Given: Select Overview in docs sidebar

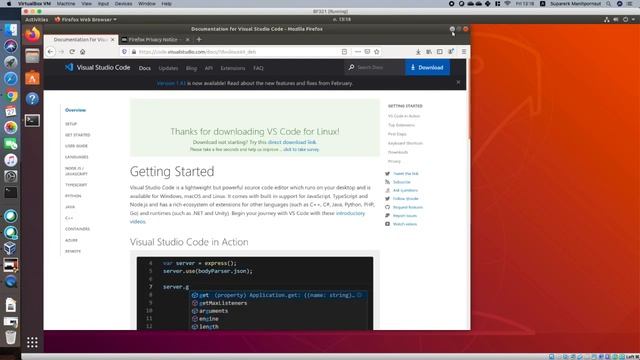Looking at the screenshot, I should click(x=76, y=110).
